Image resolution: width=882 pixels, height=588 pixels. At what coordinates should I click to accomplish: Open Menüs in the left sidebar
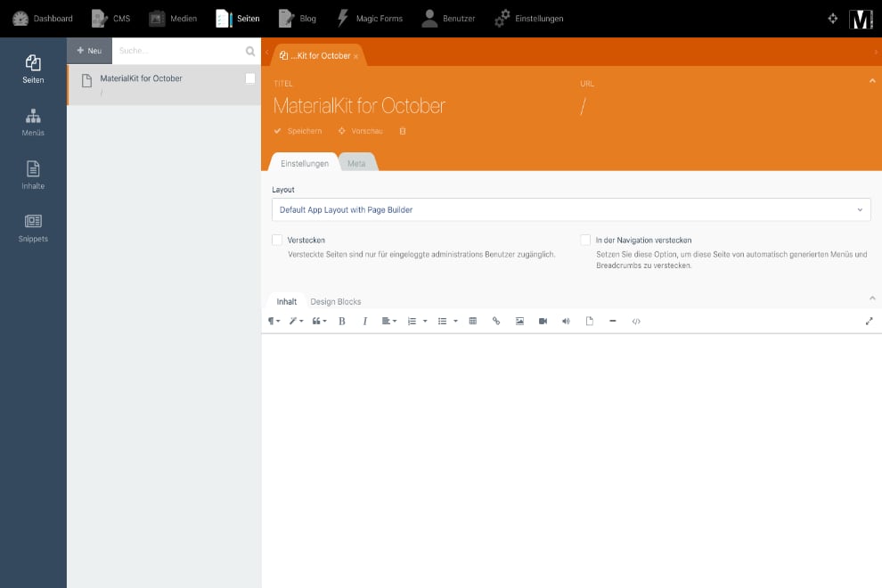[x=33, y=122]
